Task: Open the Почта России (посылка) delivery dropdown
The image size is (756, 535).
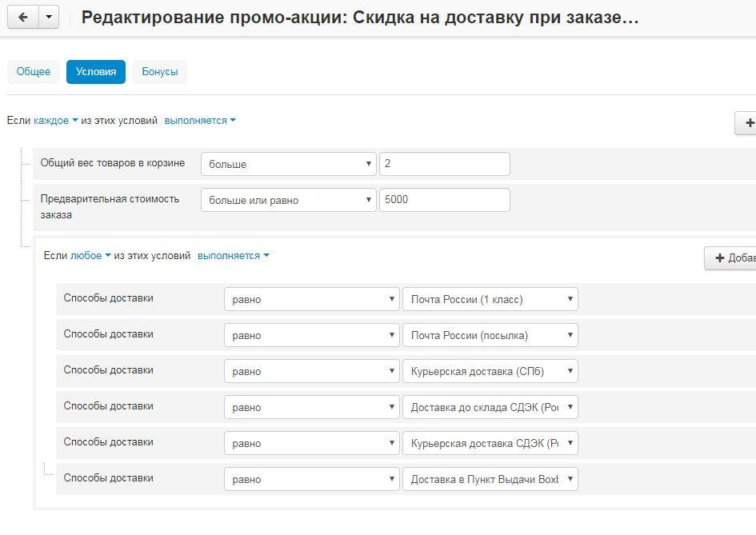Action: pyautogui.click(x=490, y=334)
